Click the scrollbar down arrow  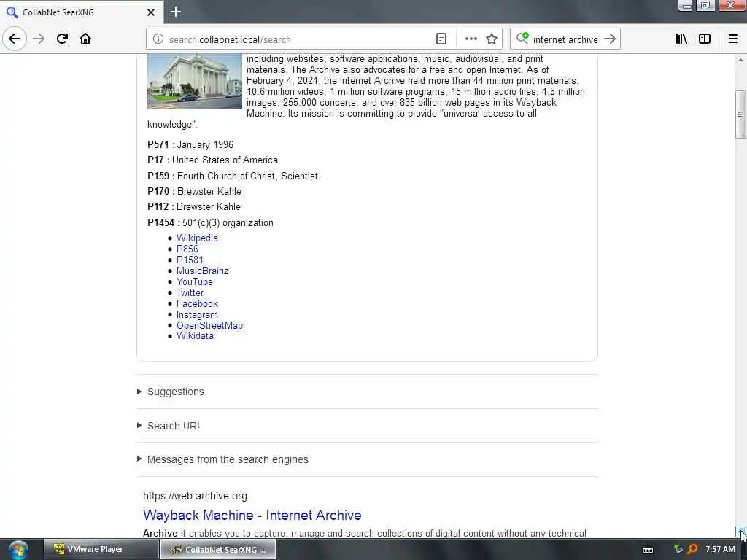pos(740,531)
